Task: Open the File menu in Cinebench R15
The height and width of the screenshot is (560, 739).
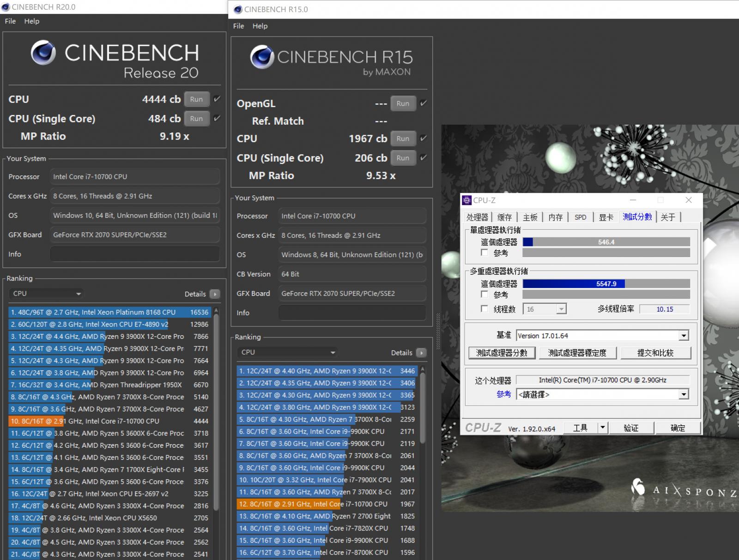Action: click(238, 26)
